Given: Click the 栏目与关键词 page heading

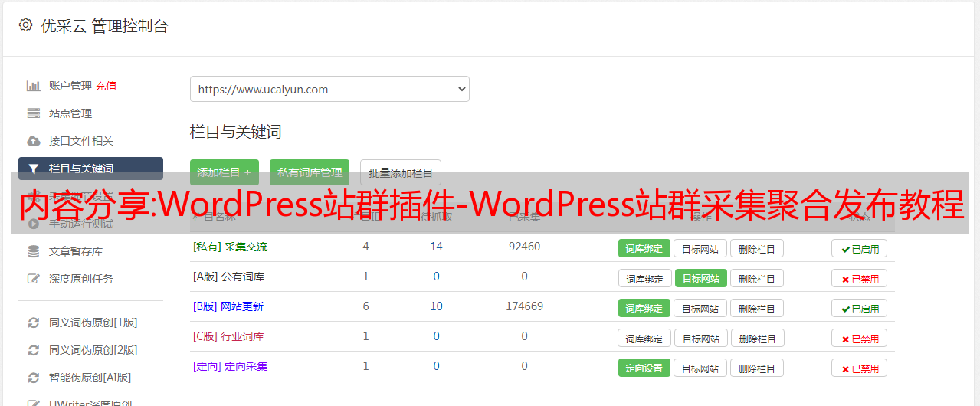Looking at the screenshot, I should coord(236,132).
